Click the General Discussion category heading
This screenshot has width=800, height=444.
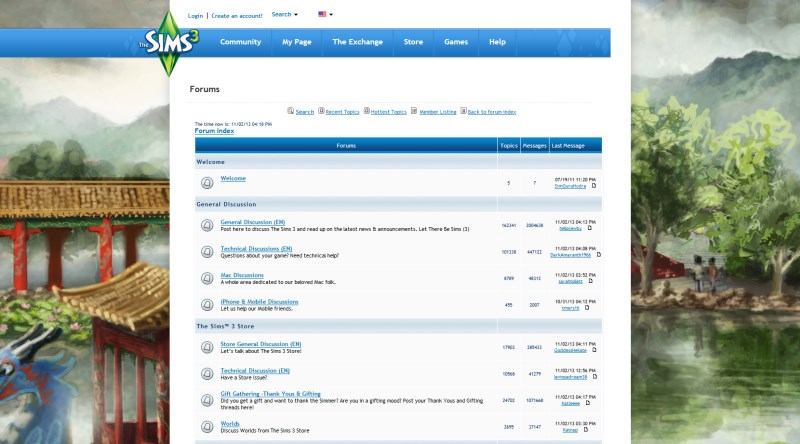click(226, 204)
